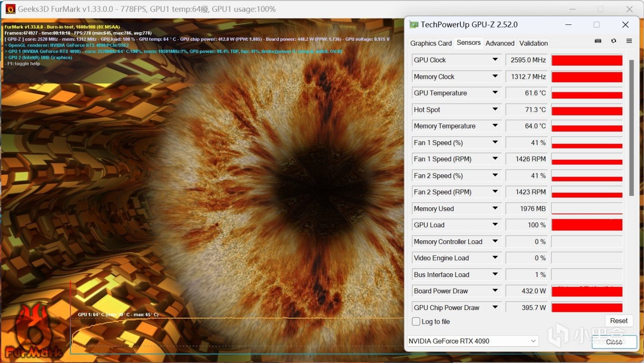Click the Memory Clock value 1312.7 MHz
644x363 pixels.
526,76
